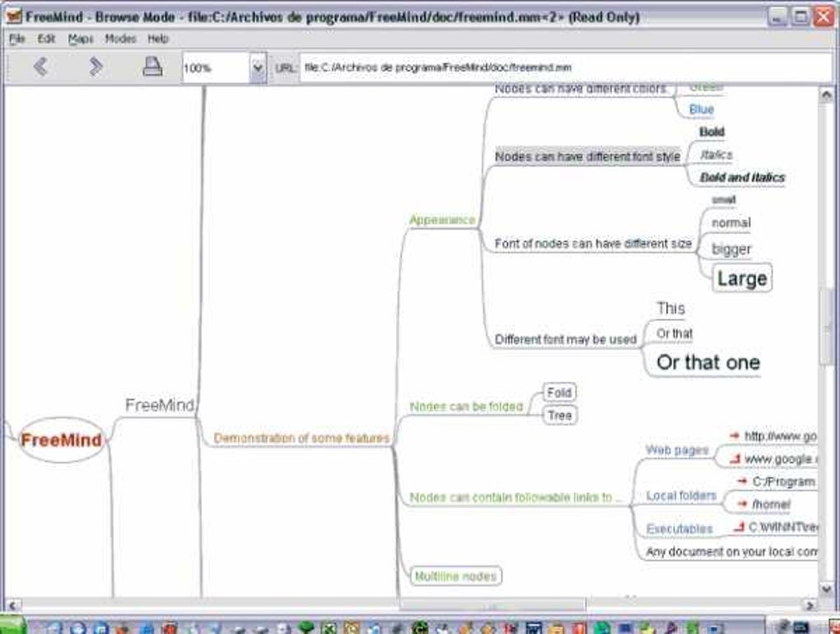The height and width of the screenshot is (634, 840).
Task: Select the grey FreeMind child node
Action: pyautogui.click(x=160, y=405)
